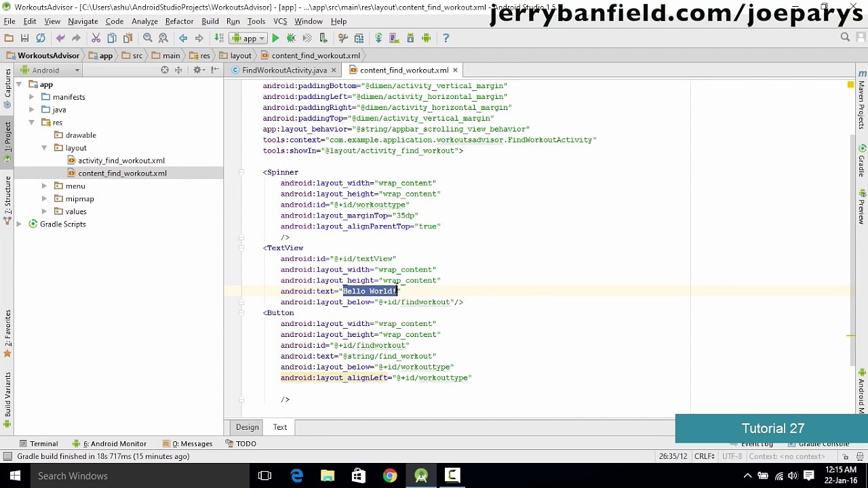
Task: Click the Synchronize toolbar icon
Action: pyautogui.click(x=41, y=38)
